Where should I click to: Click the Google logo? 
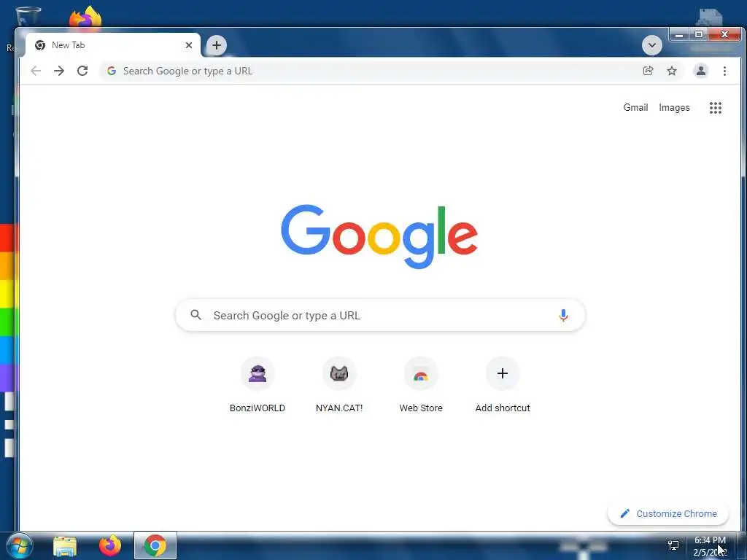click(x=379, y=236)
